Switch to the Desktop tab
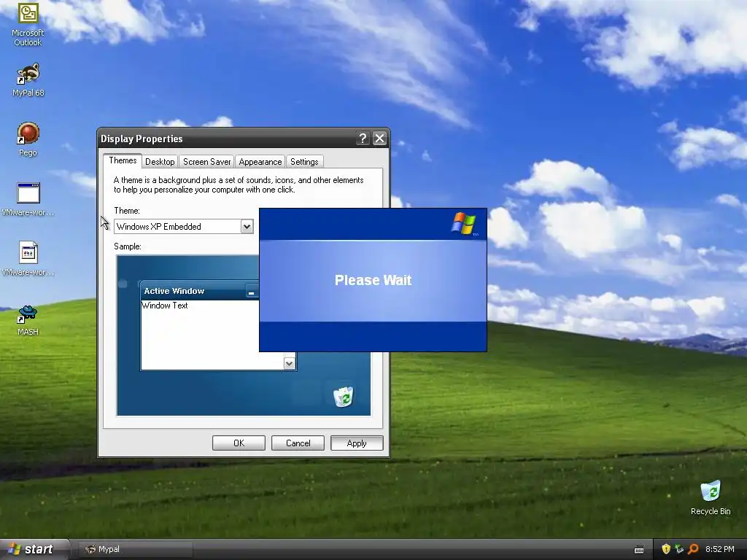 tap(160, 162)
